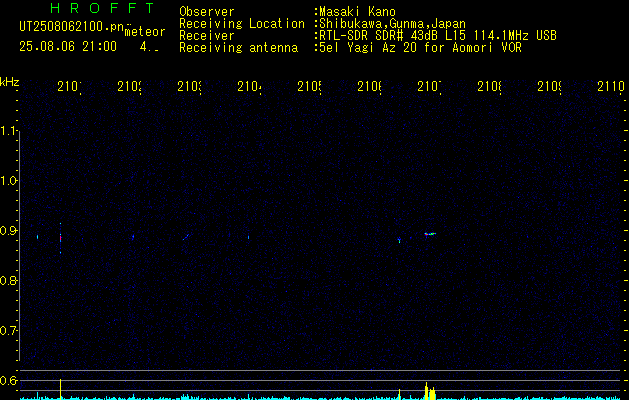Viewport: 629px width, 400px height.
Task: Click the 1.1 frequency axis label
Action: tap(8, 131)
